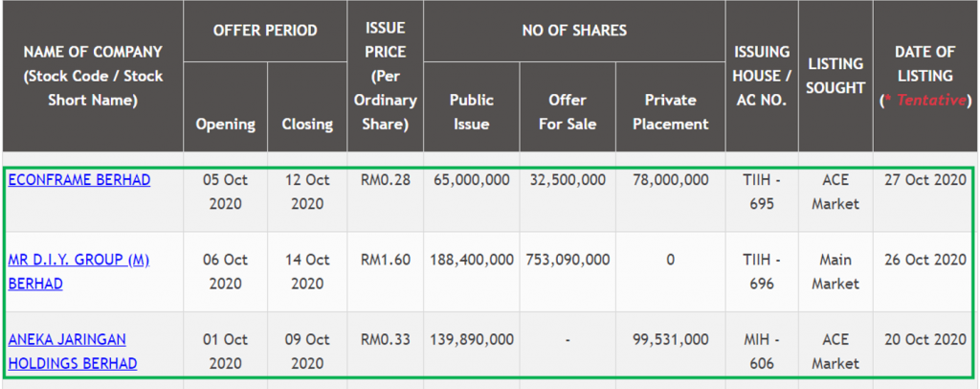Click the TIIH - 695 issuing house cell
The width and height of the screenshot is (980, 389).
click(762, 192)
